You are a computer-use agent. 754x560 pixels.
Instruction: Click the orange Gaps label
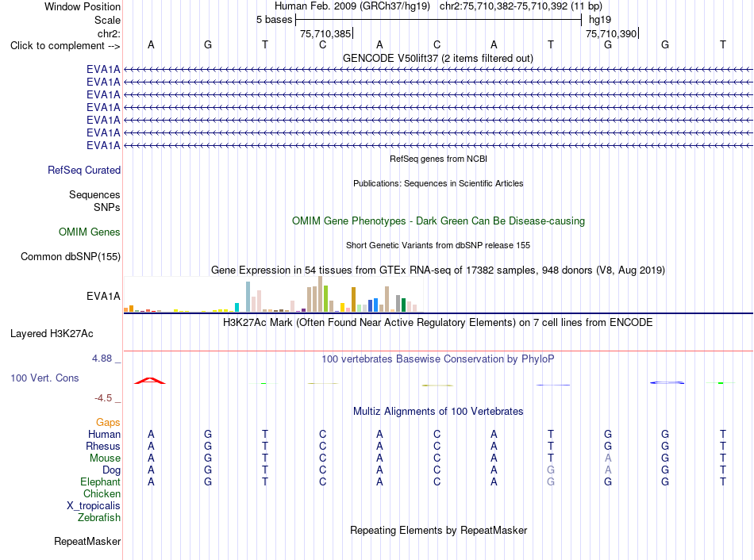click(x=108, y=423)
